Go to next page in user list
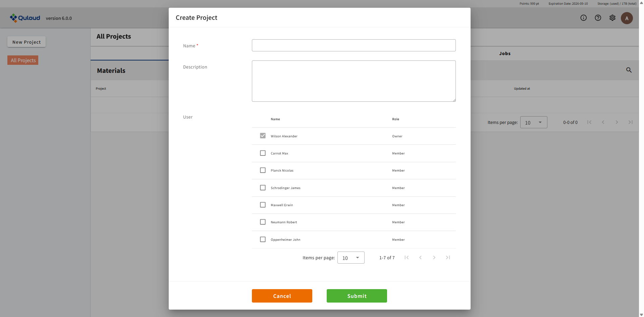 click(434, 258)
